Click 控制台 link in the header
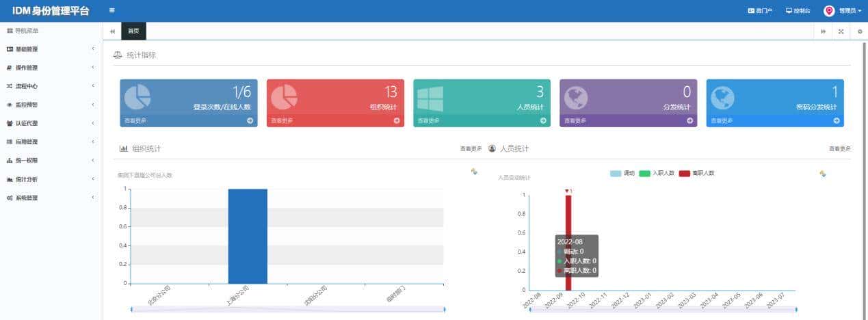This screenshot has height=320, width=868. click(x=798, y=11)
